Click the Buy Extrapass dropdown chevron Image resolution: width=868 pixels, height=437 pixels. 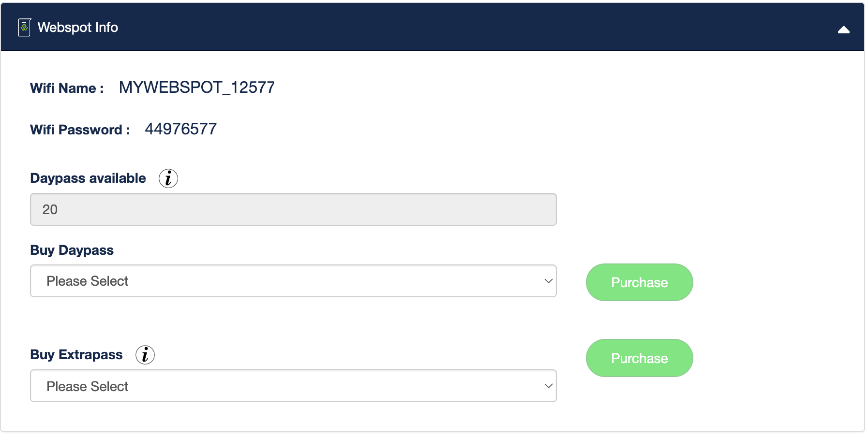pos(548,386)
